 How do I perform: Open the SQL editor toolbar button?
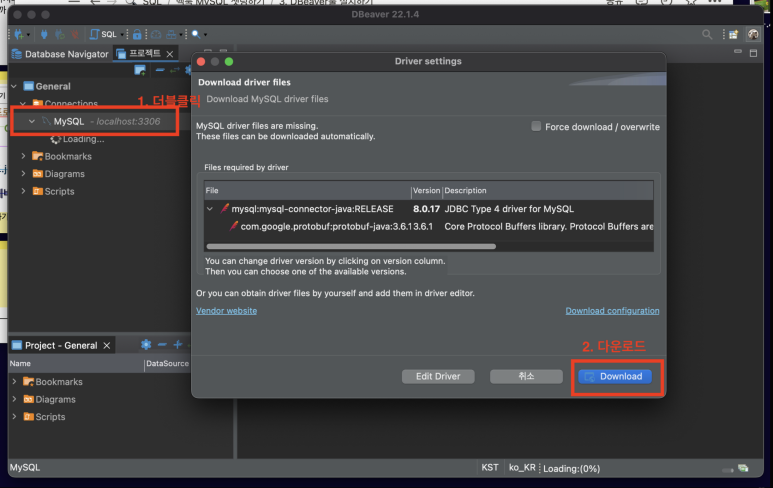(103, 34)
